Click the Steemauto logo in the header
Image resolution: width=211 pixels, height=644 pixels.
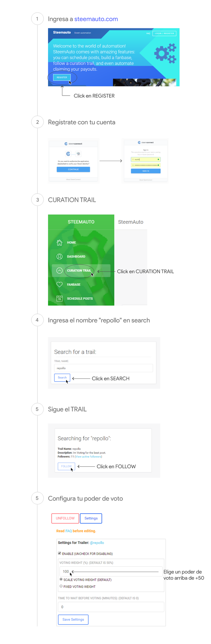pyautogui.click(x=62, y=32)
